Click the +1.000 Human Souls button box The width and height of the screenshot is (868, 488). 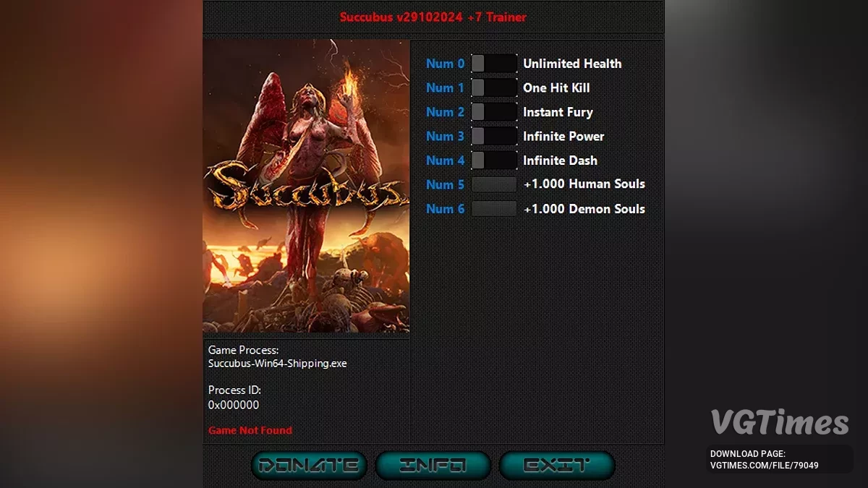(494, 184)
